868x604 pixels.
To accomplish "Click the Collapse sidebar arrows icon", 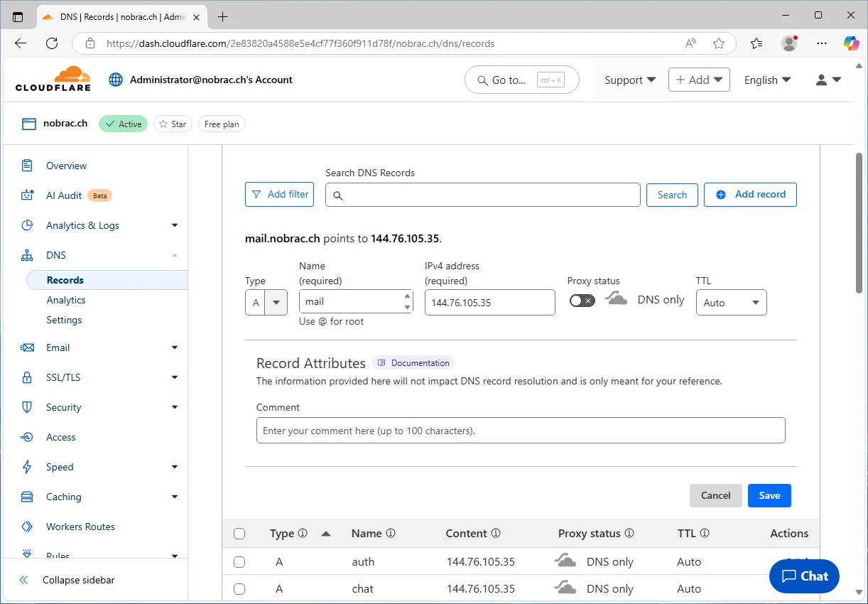I will (24, 580).
